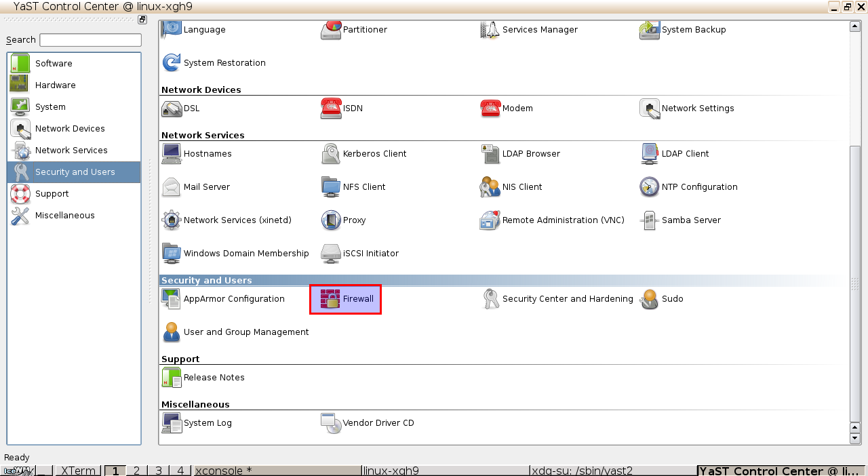Open NTP Configuration module

coord(688,187)
